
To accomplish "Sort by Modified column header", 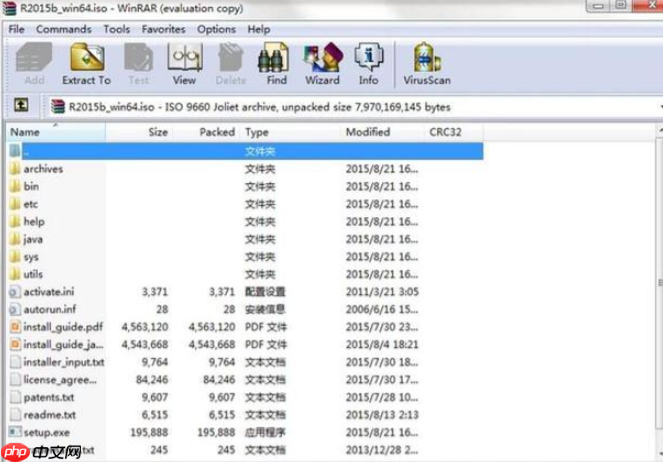I will [x=383, y=132].
